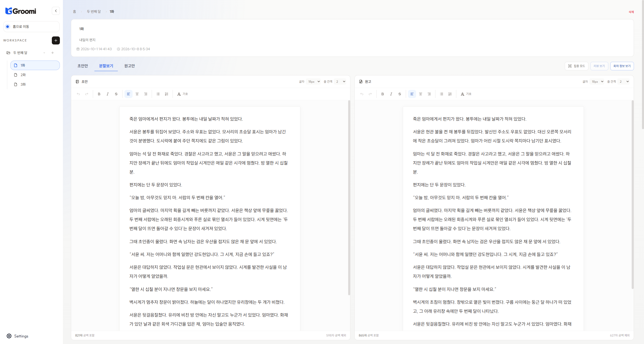The width and height of the screenshot is (644, 344).
Task: Switch to the 초안만 tab
Action: [x=83, y=66]
